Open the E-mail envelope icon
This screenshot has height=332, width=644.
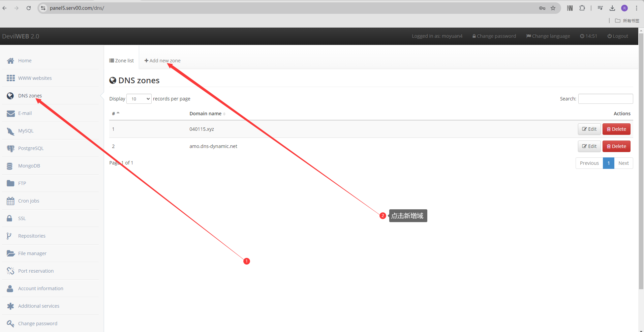(x=10, y=113)
